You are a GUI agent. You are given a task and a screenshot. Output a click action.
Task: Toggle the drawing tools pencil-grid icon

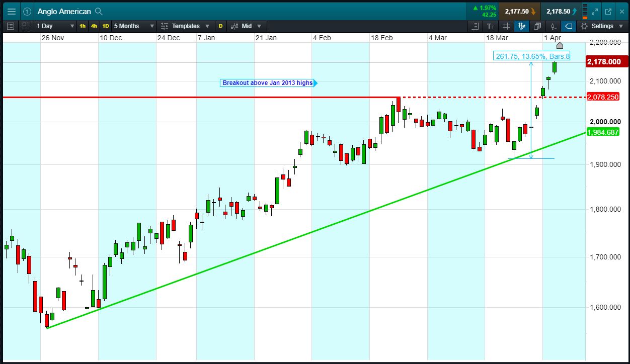pyautogui.click(x=522, y=26)
